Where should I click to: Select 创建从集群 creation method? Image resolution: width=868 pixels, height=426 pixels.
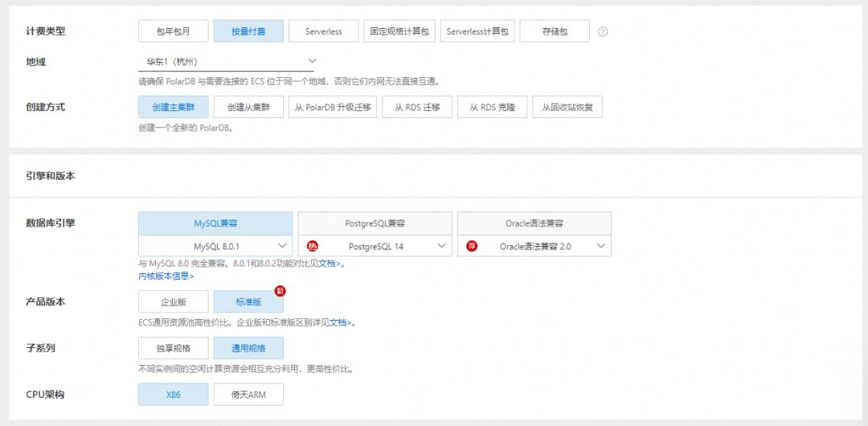click(x=248, y=107)
